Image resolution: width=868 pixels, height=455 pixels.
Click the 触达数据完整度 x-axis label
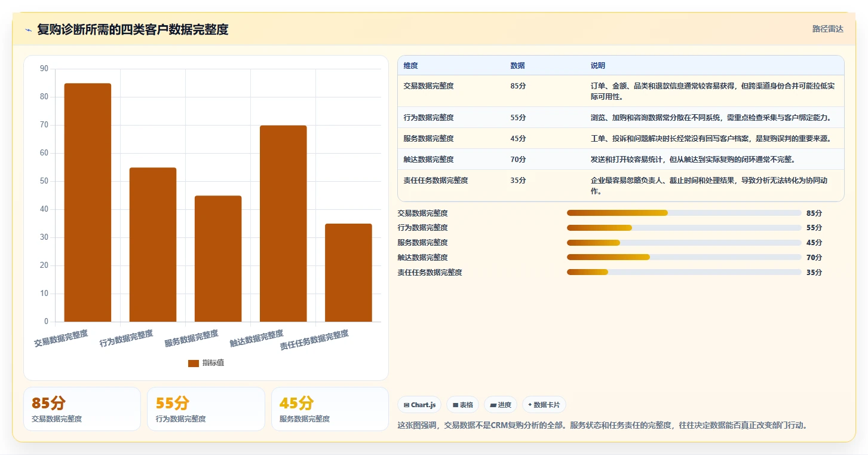point(256,338)
